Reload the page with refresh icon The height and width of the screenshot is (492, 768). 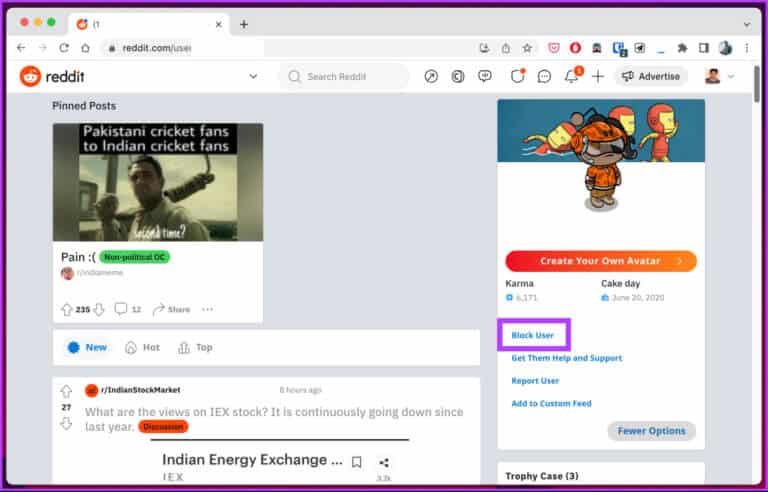pyautogui.click(x=64, y=48)
